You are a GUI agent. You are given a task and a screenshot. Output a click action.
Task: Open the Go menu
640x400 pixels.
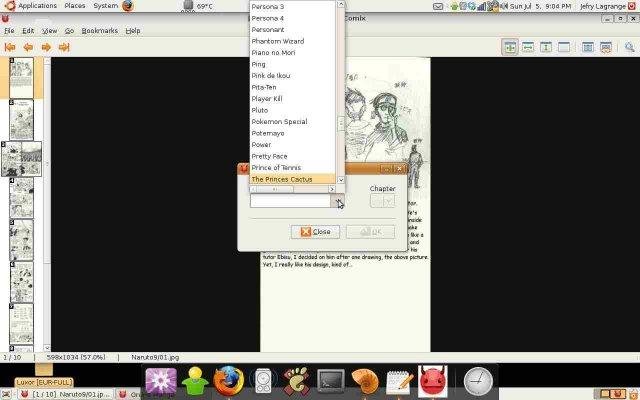(x=69, y=31)
